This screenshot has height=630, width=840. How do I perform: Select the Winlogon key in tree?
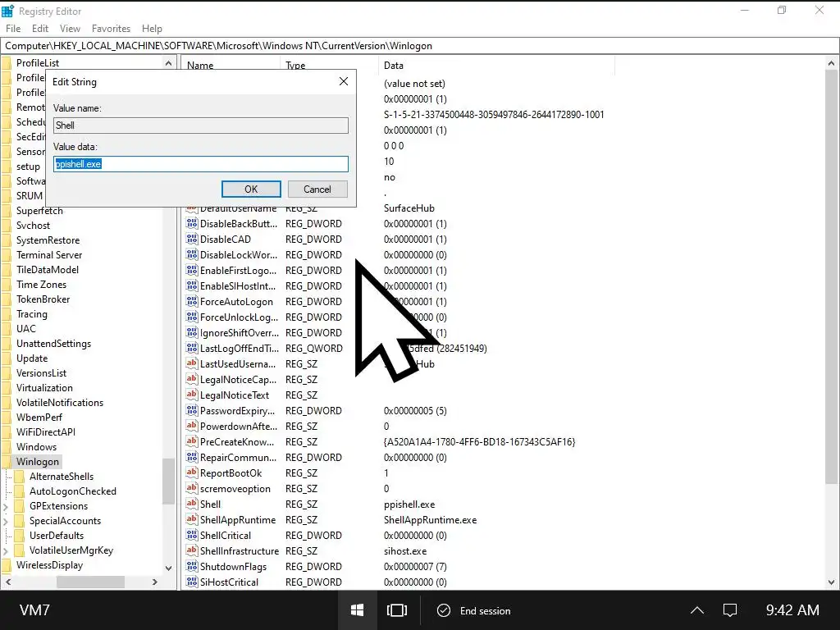click(38, 461)
